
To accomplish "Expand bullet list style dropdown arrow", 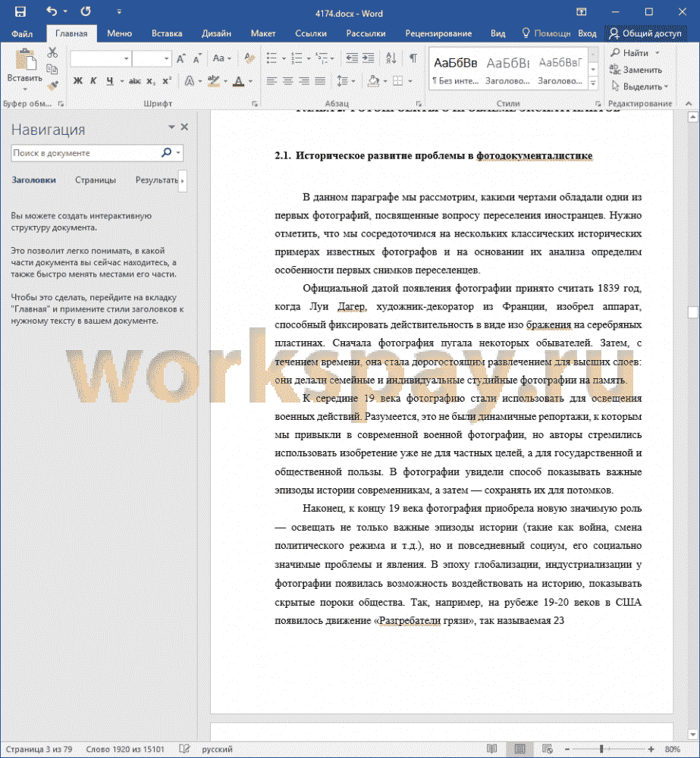I will (284, 59).
